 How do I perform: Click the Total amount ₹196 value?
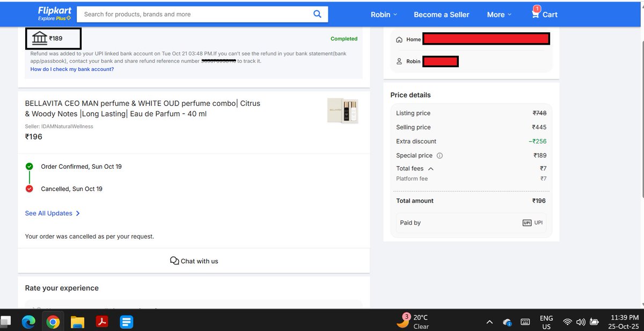pos(539,200)
